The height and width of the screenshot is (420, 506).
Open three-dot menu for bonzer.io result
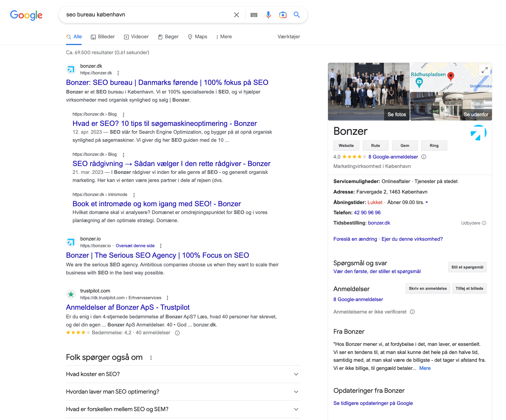pos(161,246)
